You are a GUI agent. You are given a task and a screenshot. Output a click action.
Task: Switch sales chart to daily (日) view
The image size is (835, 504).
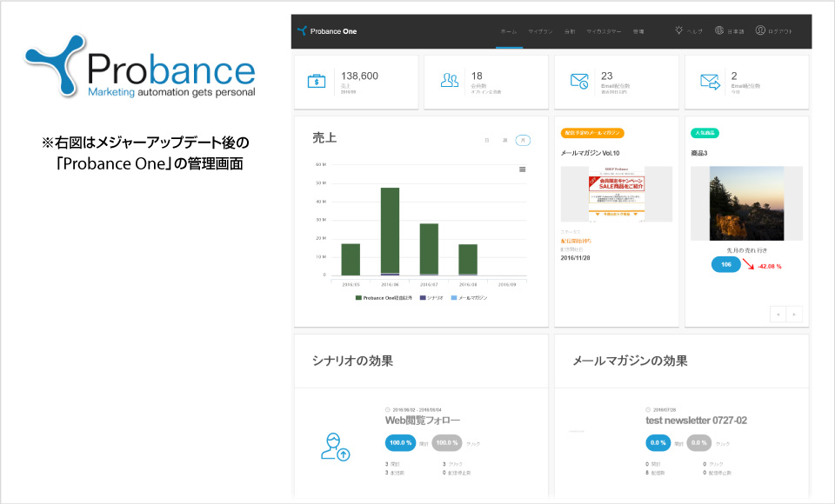click(487, 140)
